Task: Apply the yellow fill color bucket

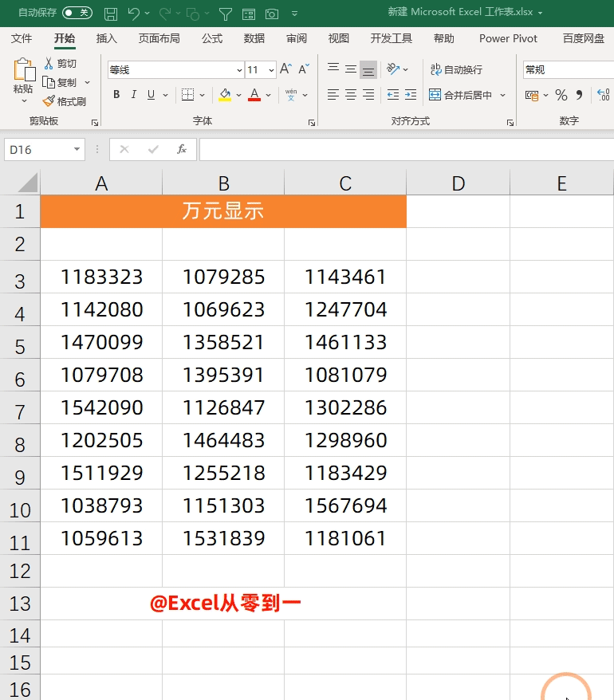Action: [225, 95]
